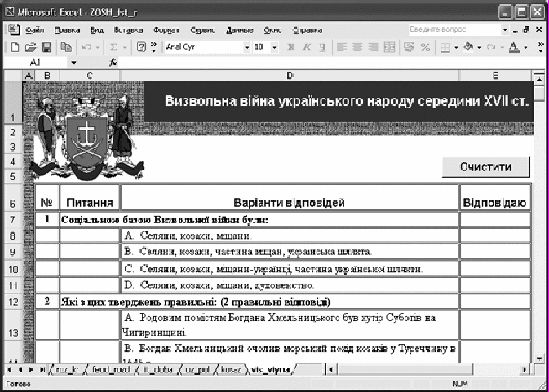Viewport: 549px width, 392px height.
Task: Click the Очистити button
Action: tap(485, 167)
